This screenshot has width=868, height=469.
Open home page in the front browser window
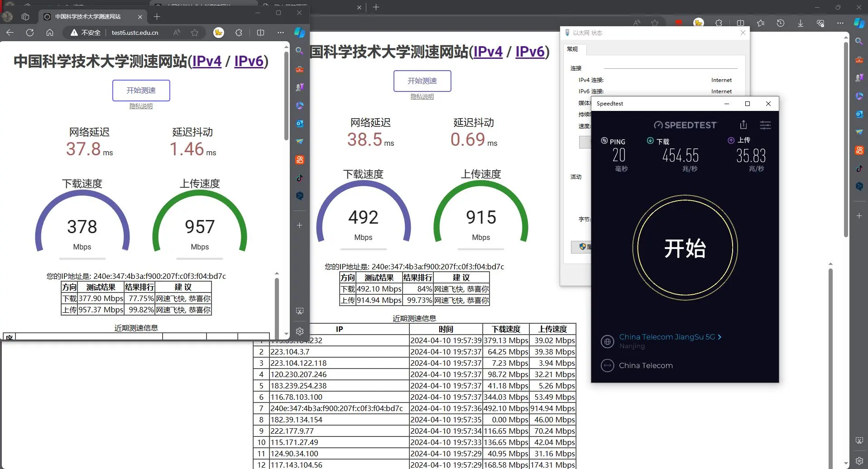(50, 33)
